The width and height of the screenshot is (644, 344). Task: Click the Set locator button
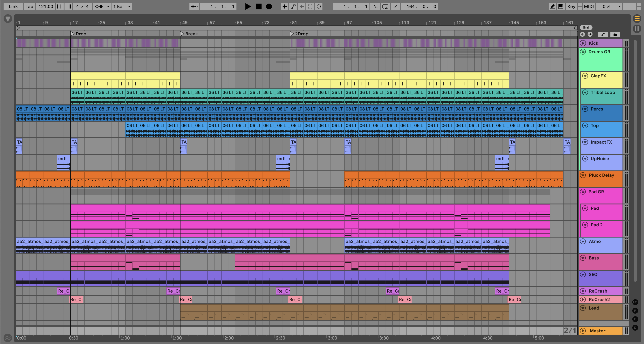(x=586, y=28)
